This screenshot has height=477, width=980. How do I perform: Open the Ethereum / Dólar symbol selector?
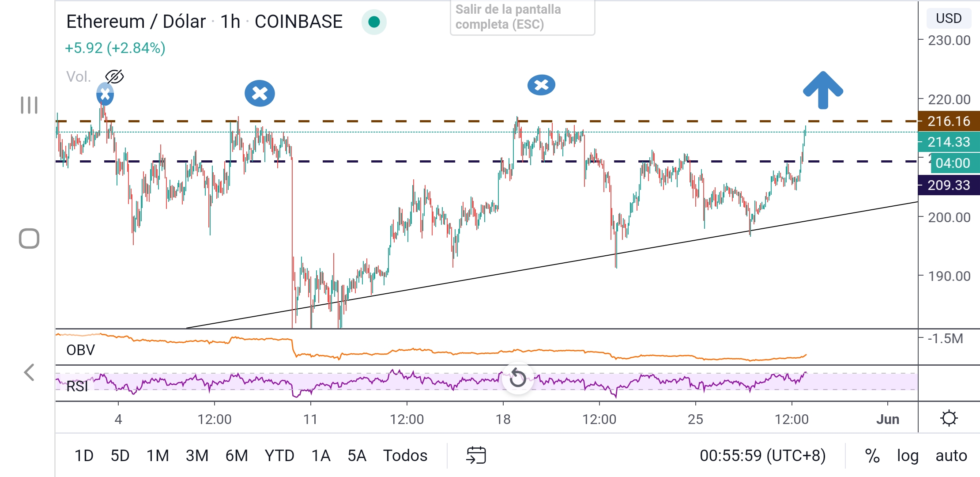pos(136,22)
